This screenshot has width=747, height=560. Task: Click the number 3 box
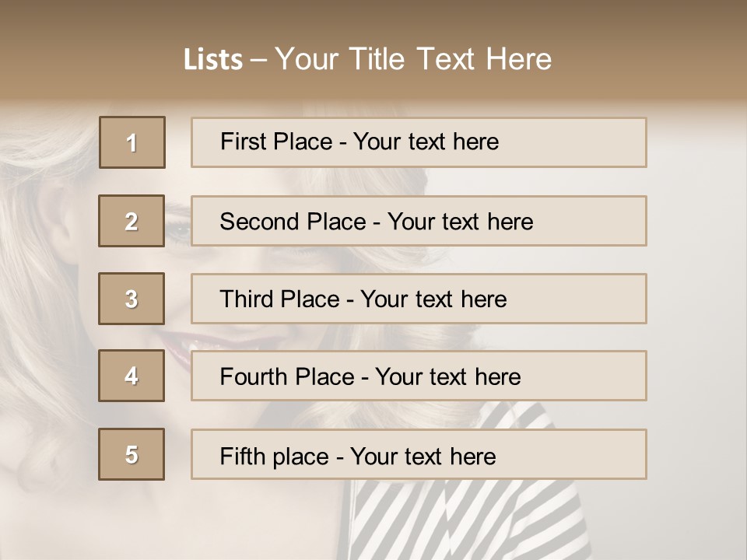pos(132,299)
